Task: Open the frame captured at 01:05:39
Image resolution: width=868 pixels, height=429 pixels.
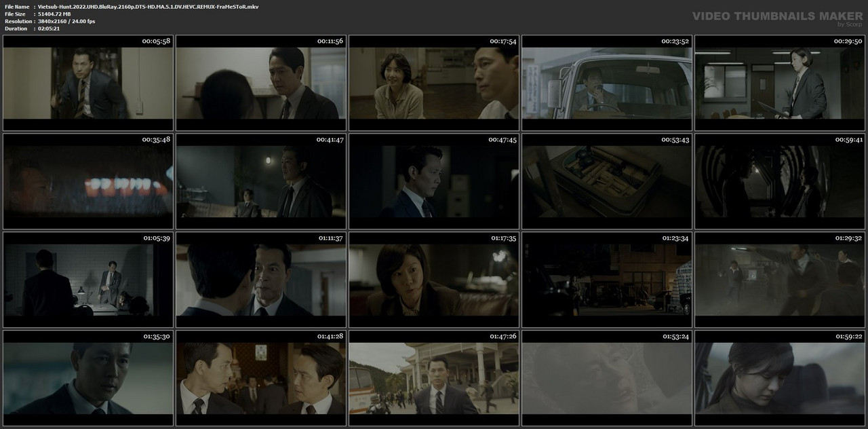Action: 88,280
